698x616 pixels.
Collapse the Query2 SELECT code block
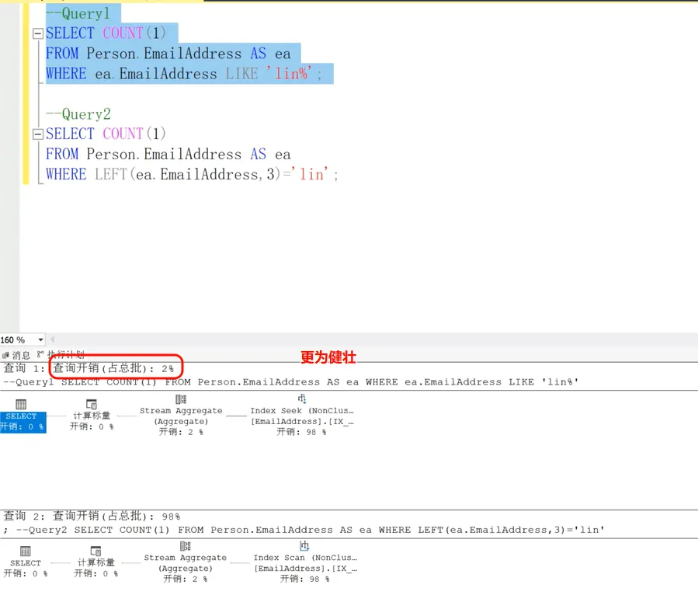point(37,134)
